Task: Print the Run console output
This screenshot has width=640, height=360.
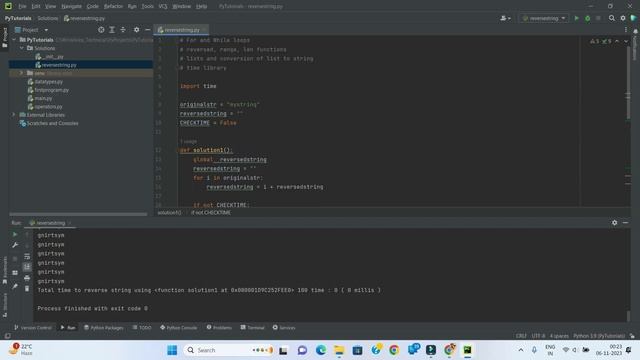Action: point(27,278)
